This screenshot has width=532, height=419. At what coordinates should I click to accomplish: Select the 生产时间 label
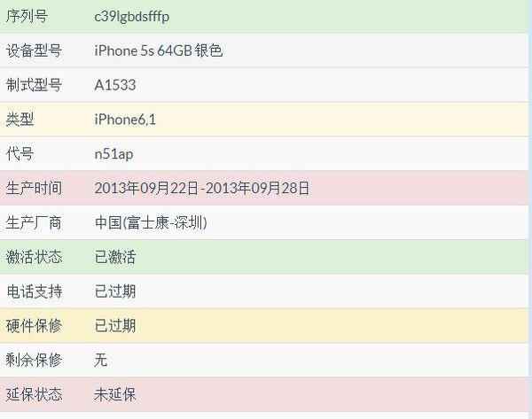pyautogui.click(x=35, y=188)
